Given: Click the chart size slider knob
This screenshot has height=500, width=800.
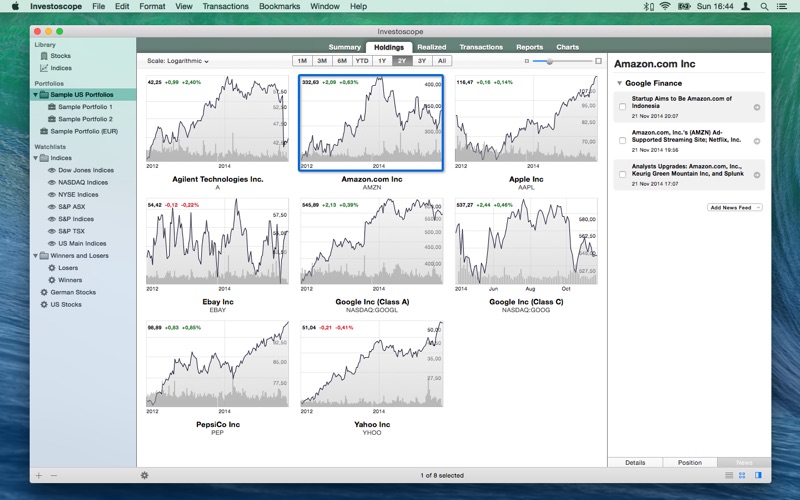Looking at the screenshot, I should pyautogui.click(x=549, y=61).
